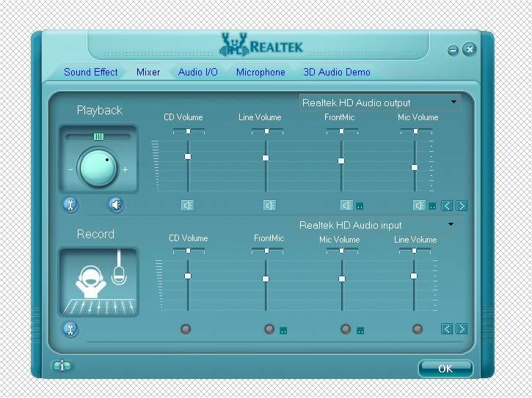Click Record Mic Volume balance slider
Viewport: 532px width, 398px height.
(342, 251)
